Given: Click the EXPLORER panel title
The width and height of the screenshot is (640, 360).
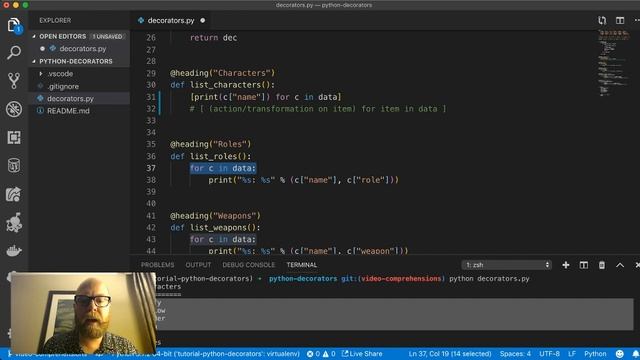Looking at the screenshot, I should tap(55, 20).
